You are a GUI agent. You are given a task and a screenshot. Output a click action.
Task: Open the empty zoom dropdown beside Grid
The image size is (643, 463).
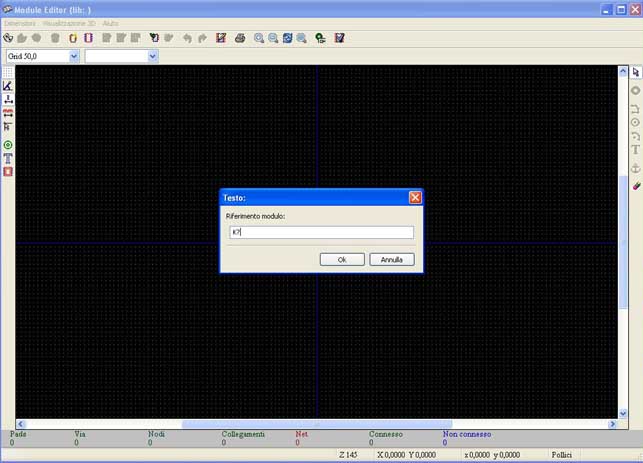coord(153,56)
